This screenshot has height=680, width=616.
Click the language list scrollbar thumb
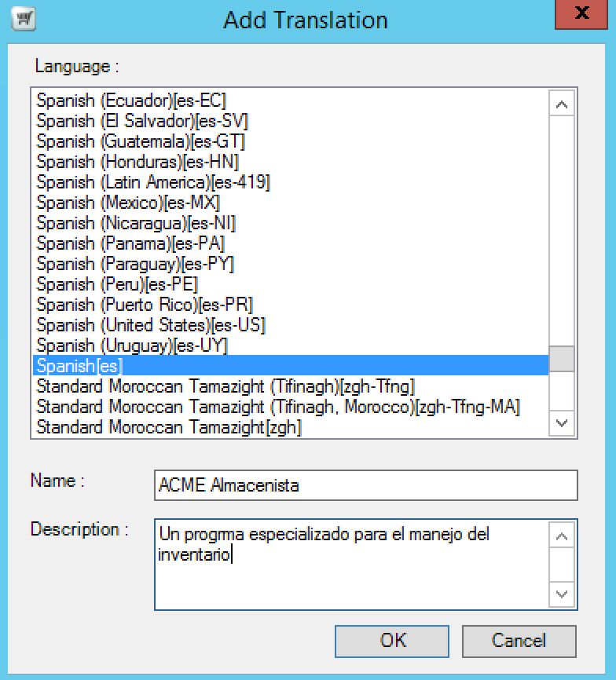pyautogui.click(x=562, y=359)
